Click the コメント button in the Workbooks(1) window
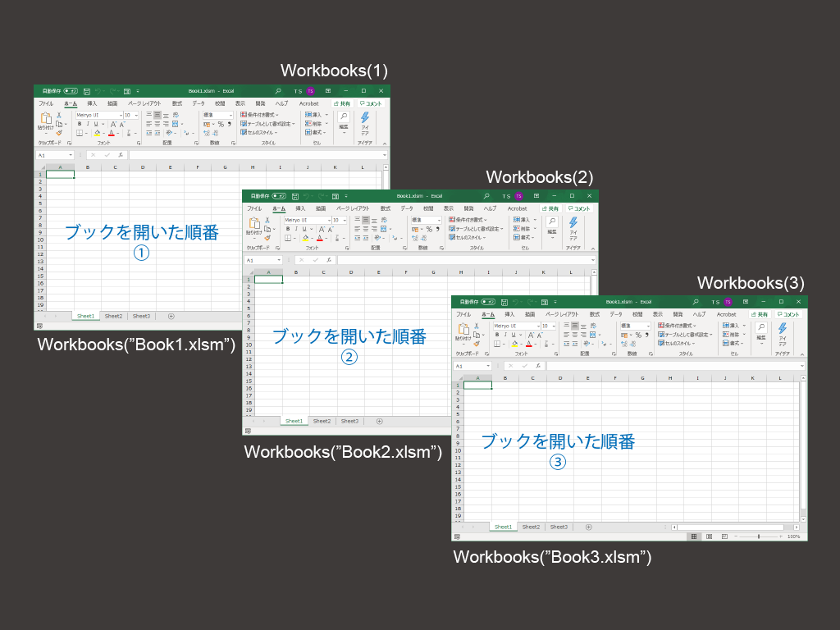 [371, 104]
